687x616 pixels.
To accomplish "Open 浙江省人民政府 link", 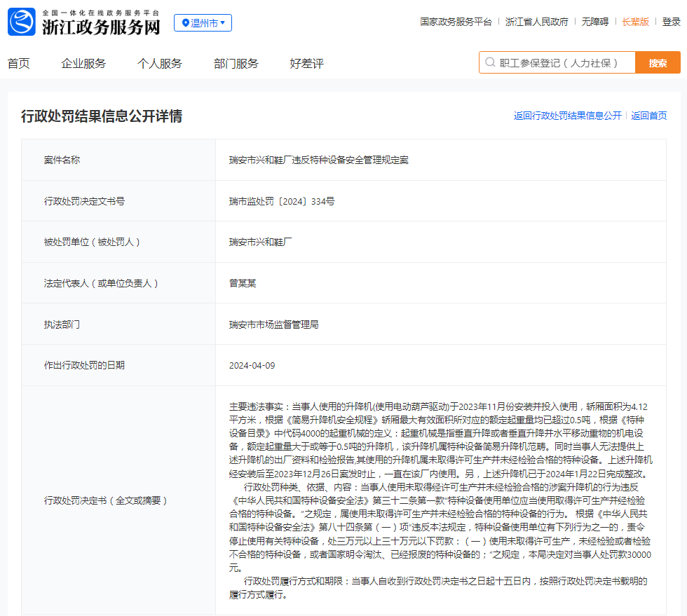I will tap(536, 22).
